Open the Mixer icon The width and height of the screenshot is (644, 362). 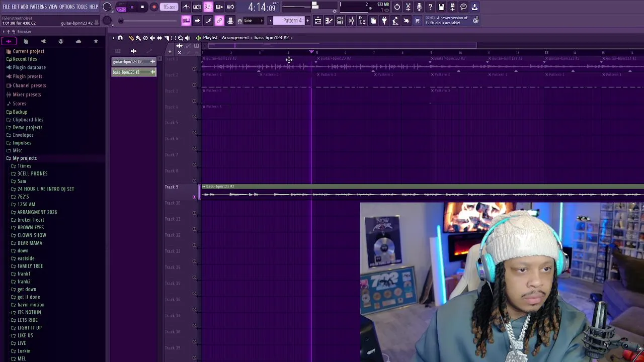(x=351, y=21)
